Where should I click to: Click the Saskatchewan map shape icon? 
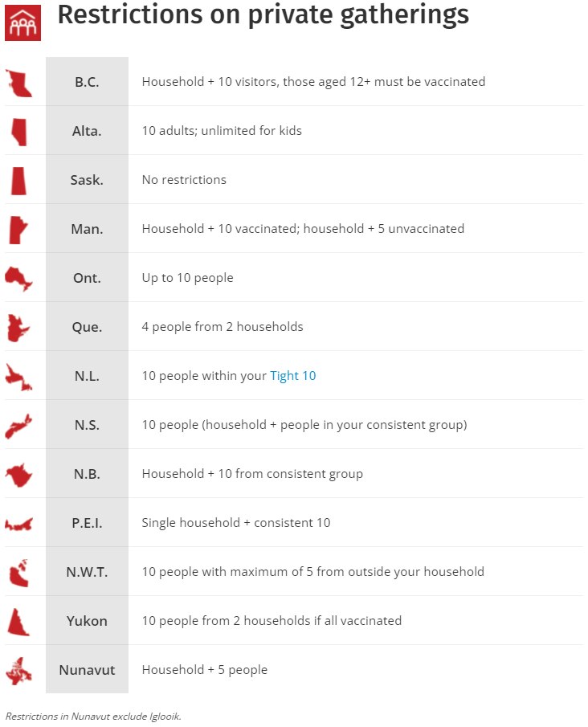coord(18,181)
